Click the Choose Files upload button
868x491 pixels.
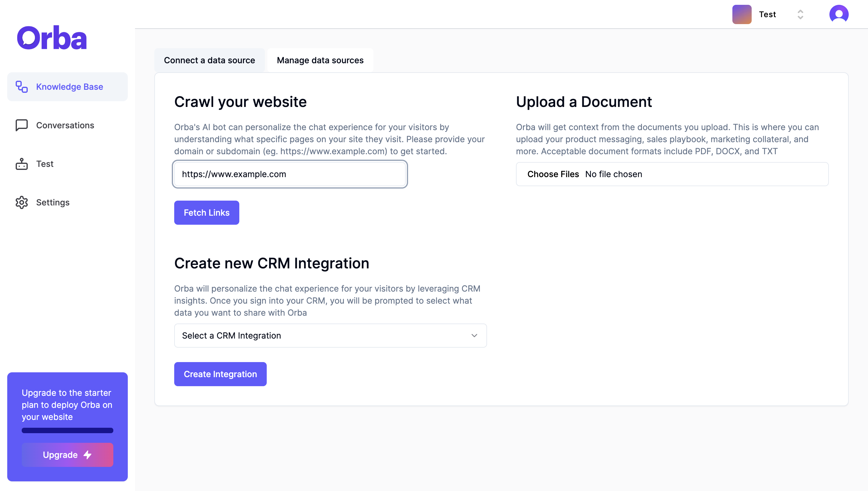(553, 174)
